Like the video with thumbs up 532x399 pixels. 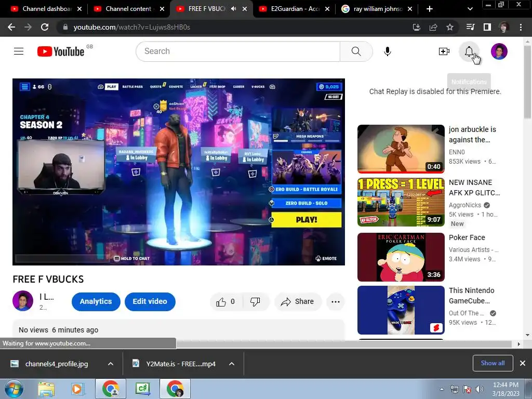pos(221,302)
